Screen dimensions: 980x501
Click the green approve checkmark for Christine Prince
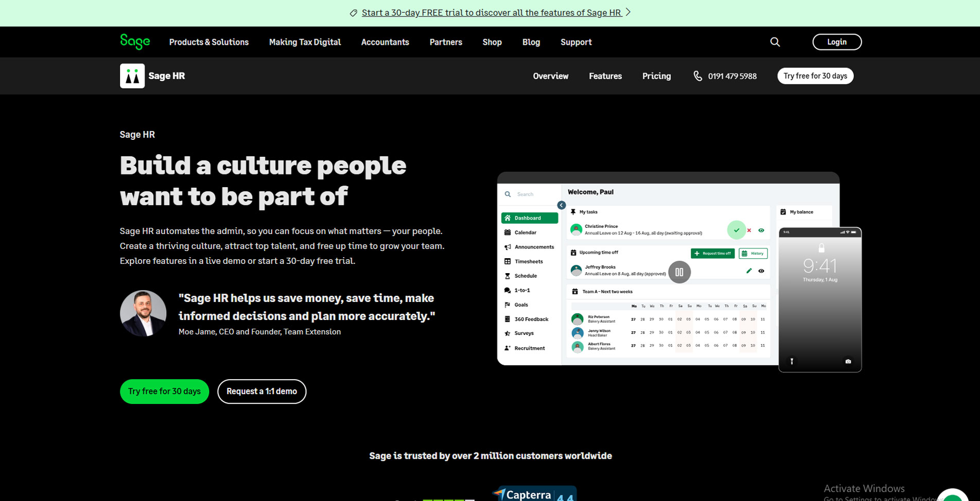(x=736, y=230)
